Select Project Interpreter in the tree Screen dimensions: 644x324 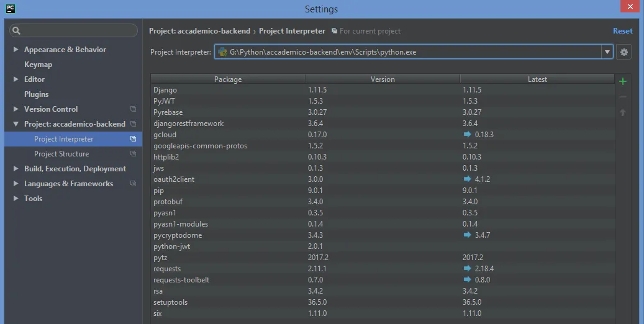tap(73, 139)
